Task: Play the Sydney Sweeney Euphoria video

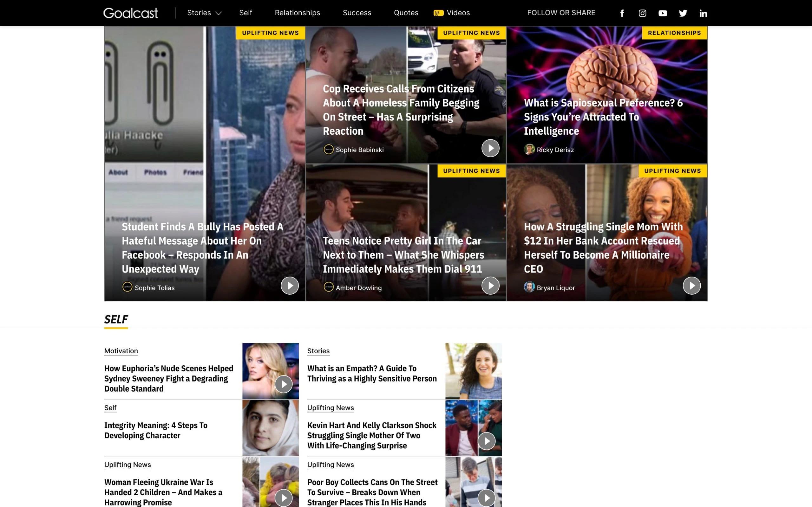Action: point(284,384)
